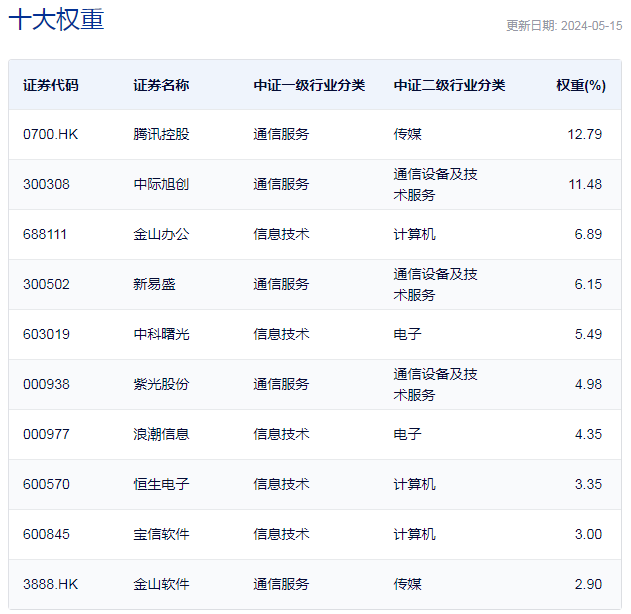The width and height of the screenshot is (631, 614).
Task: Select the security code 600845
Action: (x=46, y=534)
